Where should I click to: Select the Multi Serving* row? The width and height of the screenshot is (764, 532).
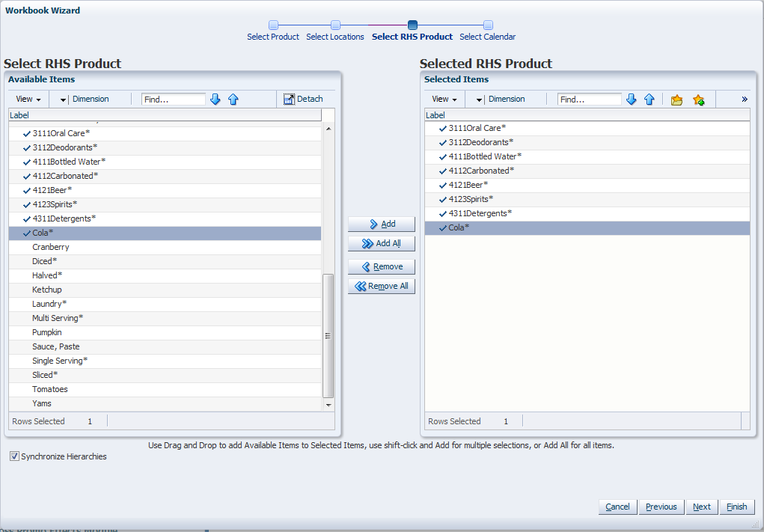click(x=165, y=318)
